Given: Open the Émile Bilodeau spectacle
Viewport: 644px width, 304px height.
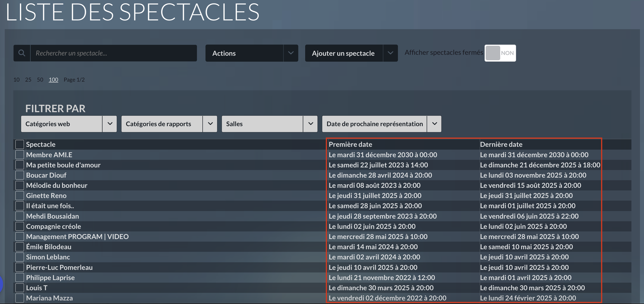Looking at the screenshot, I should (x=49, y=247).
